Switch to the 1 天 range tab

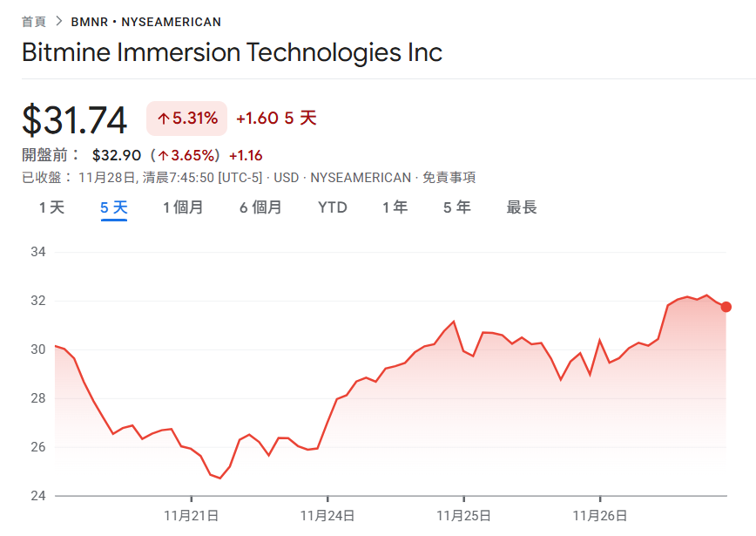click(x=51, y=207)
